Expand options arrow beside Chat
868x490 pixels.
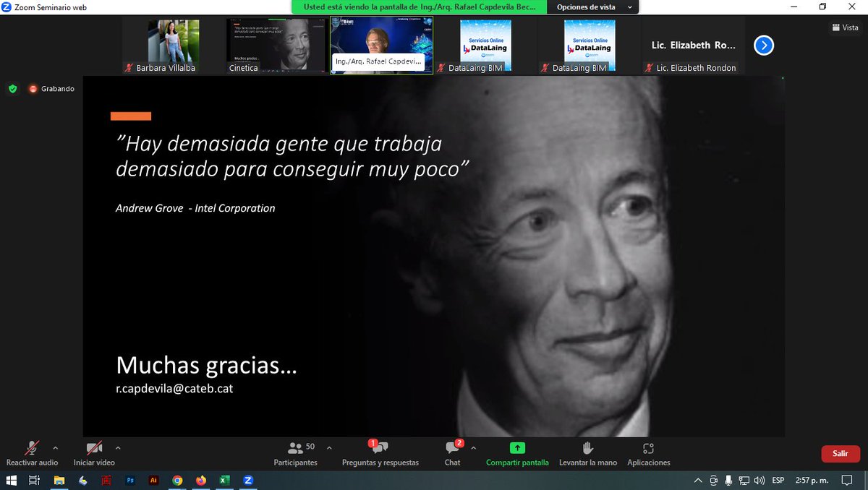[x=474, y=448]
